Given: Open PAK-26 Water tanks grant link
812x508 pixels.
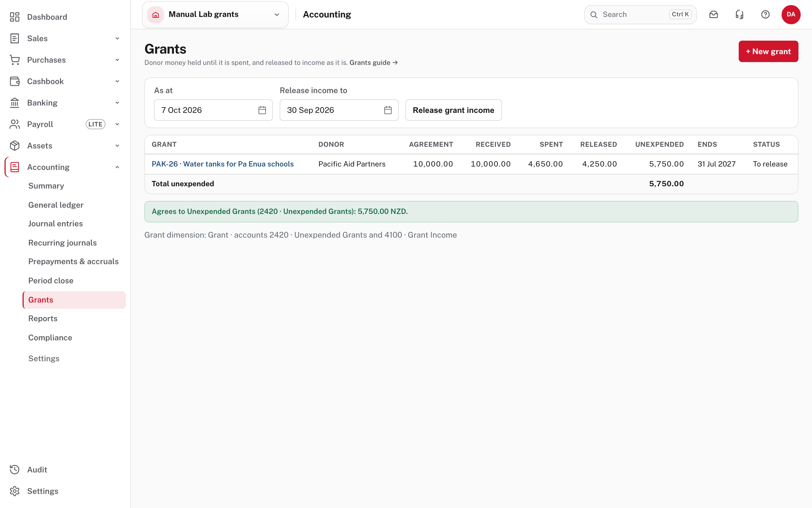Looking at the screenshot, I should point(222,164).
